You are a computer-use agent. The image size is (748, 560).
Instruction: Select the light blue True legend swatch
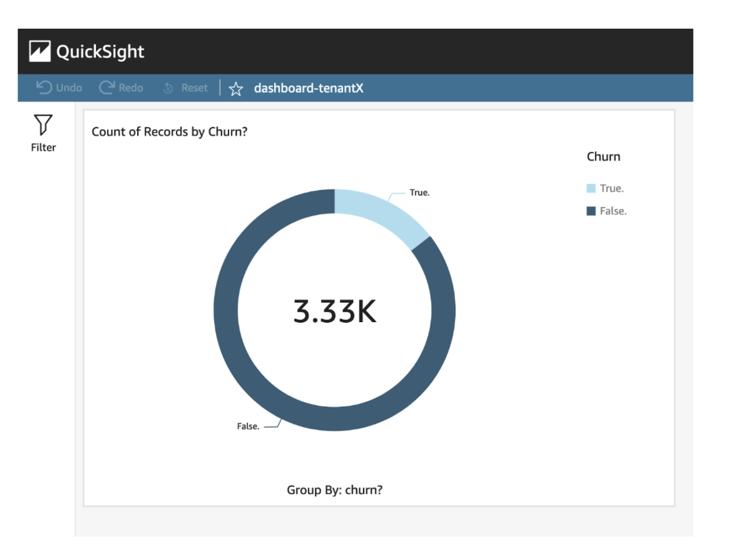591,188
